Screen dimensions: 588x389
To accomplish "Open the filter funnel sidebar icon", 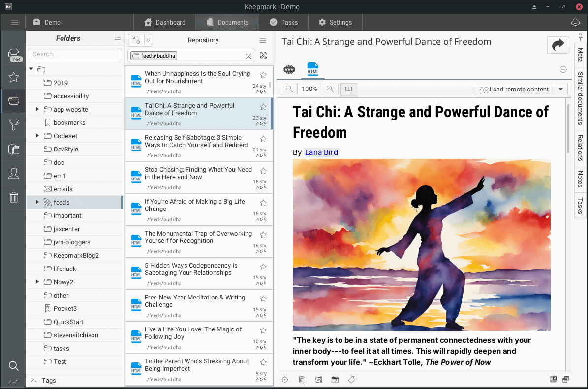I will pos(14,125).
